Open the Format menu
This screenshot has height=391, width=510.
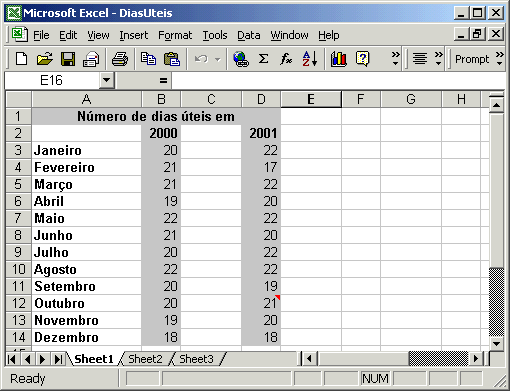click(x=175, y=35)
